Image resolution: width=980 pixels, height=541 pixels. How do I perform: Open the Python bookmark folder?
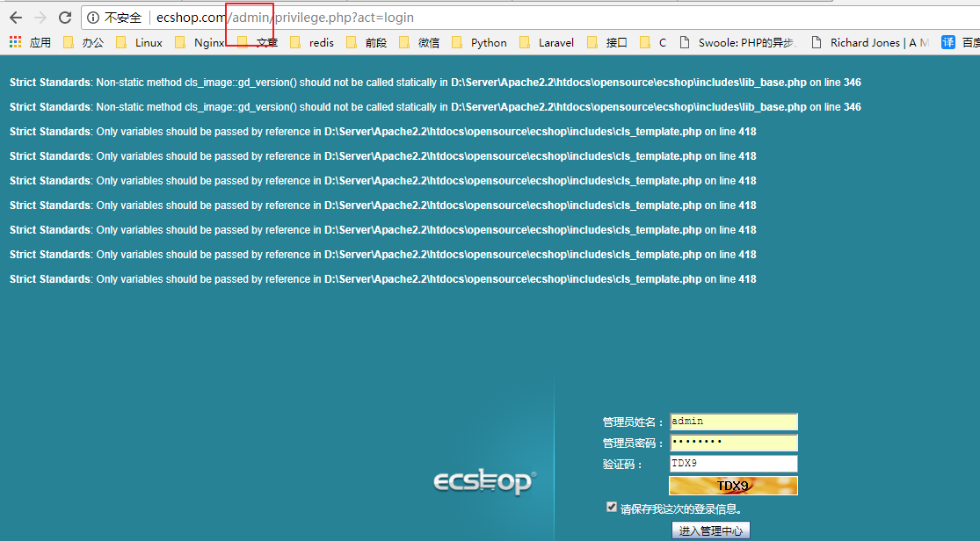pos(479,42)
